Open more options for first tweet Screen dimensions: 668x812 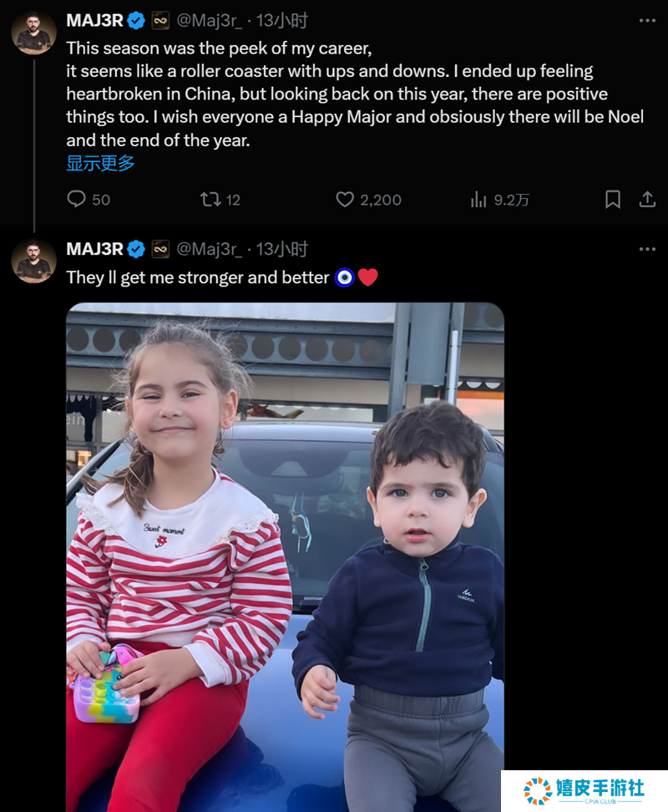[647, 20]
